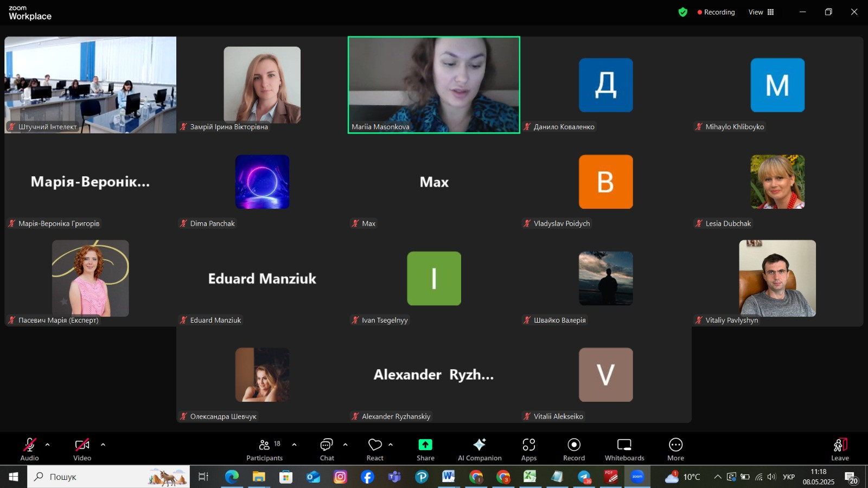This screenshot has width=868, height=488.
Task: Select the Штучний Інтелект classroom video tile
Action: coord(91,85)
